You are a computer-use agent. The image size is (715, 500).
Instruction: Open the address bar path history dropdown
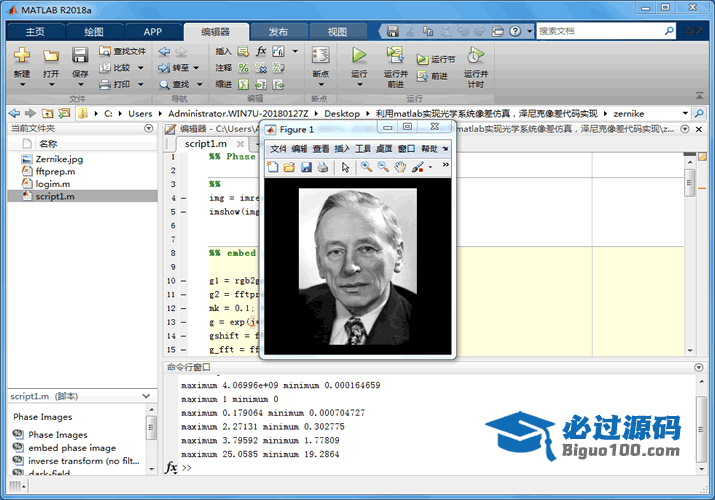[685, 113]
